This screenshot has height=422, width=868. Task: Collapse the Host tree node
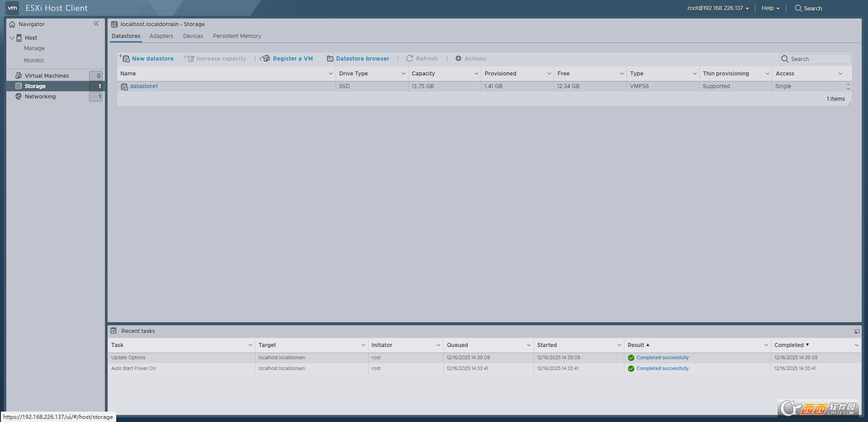pyautogui.click(x=12, y=38)
